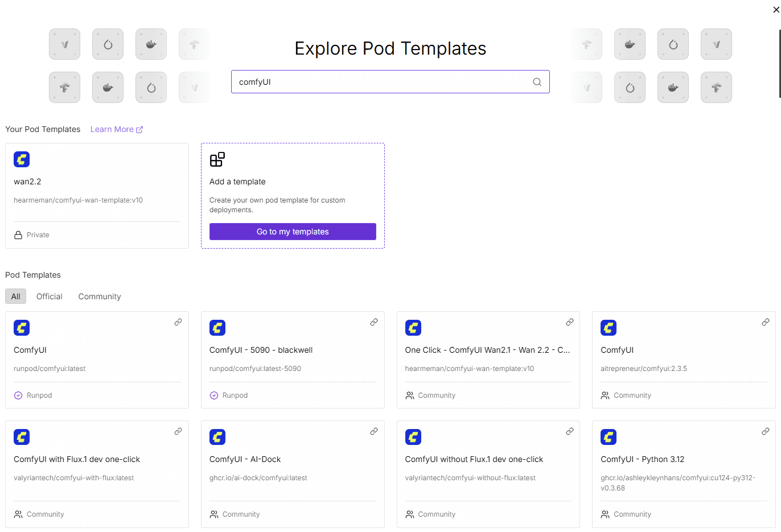Click link icon on ComfyUI AI-Dock card
The height and width of the screenshot is (532, 781).
click(374, 431)
